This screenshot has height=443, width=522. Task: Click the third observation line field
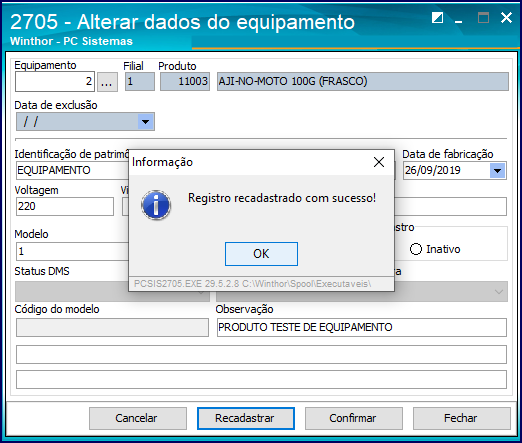point(261,379)
